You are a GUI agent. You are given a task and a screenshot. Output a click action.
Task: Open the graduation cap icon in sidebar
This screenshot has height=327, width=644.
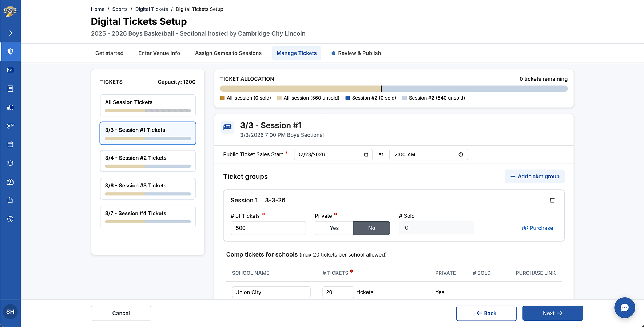[x=11, y=163]
